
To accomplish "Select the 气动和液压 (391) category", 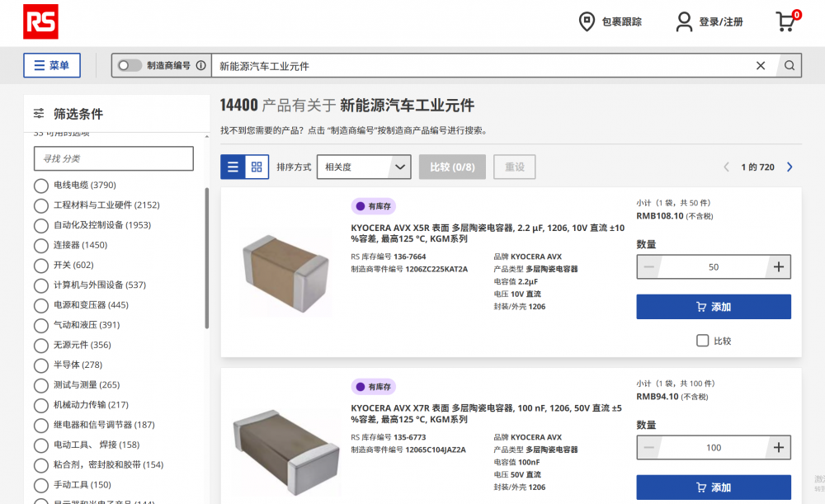I will pos(41,326).
